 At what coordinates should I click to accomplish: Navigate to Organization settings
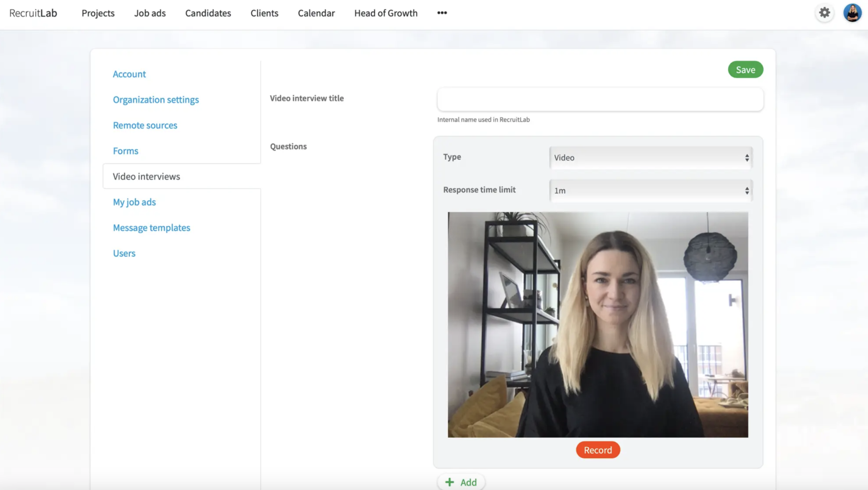coord(156,99)
